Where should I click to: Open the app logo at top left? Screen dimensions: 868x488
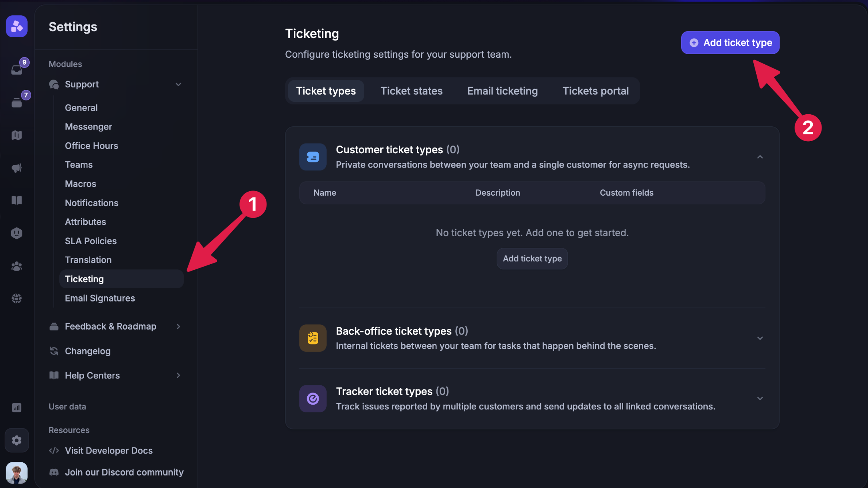[x=16, y=26]
